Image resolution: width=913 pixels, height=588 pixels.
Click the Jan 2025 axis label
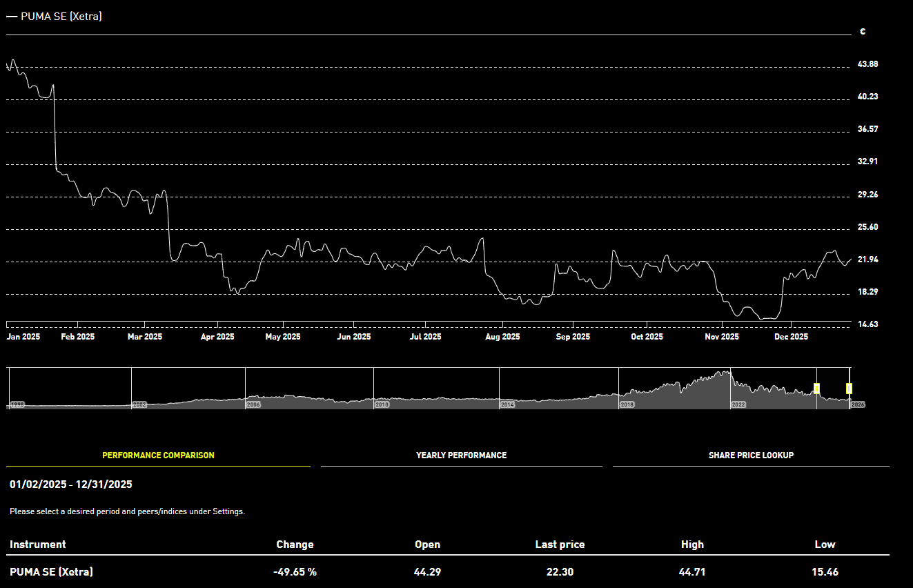click(23, 337)
